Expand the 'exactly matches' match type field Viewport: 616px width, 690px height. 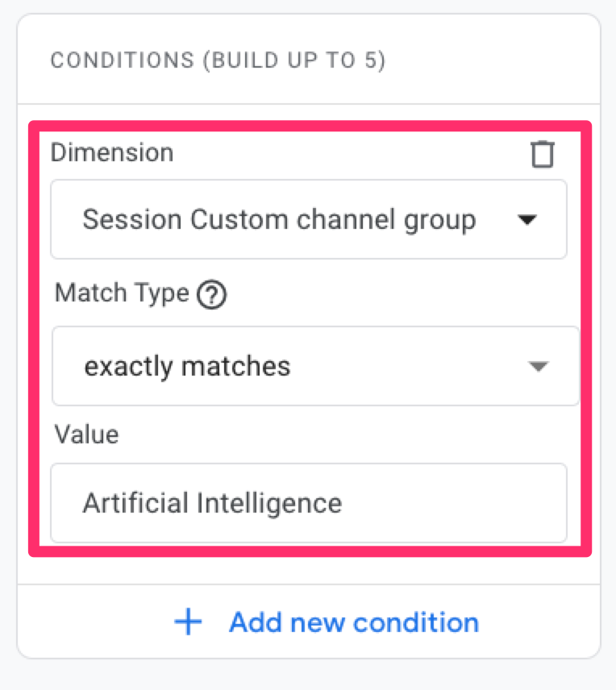[x=314, y=367]
